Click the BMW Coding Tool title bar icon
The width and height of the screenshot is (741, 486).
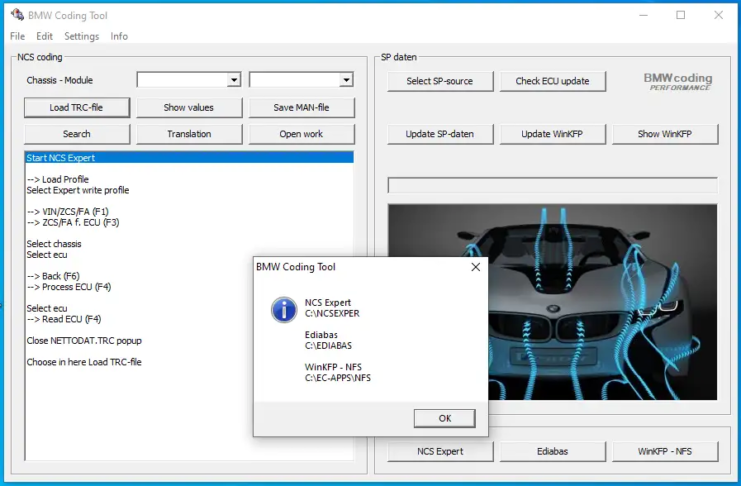pos(17,15)
